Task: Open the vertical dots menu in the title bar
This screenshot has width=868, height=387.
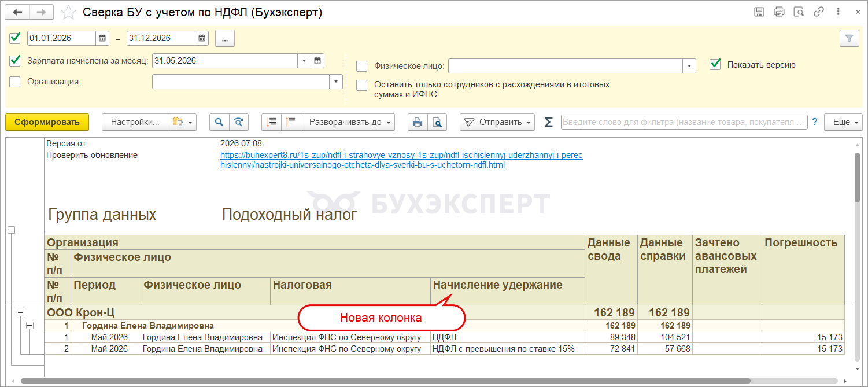Action: [838, 12]
